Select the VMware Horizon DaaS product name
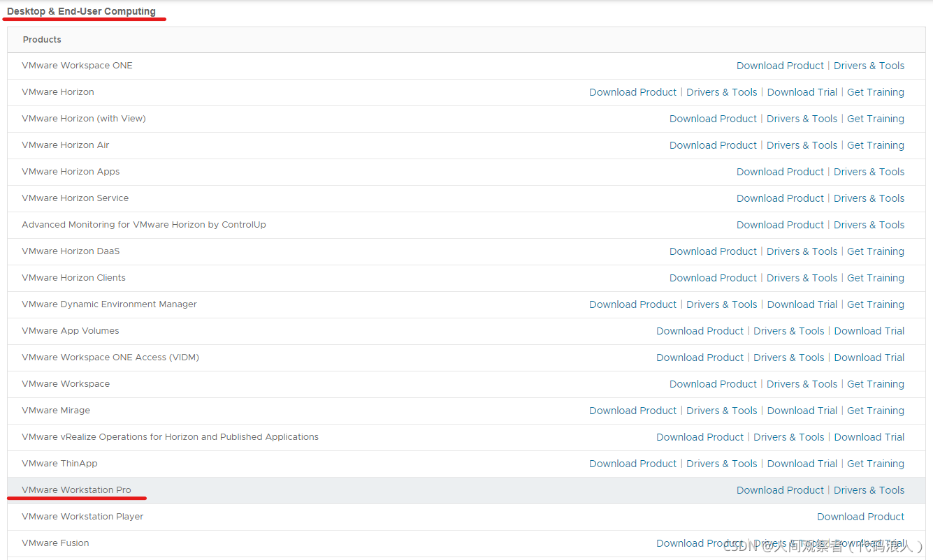 (71, 251)
